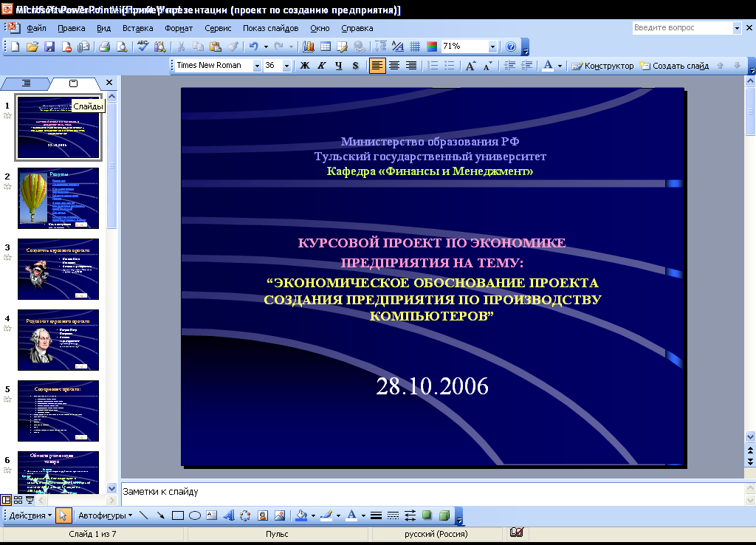Click the Permission icon in the standard toolbar
Image resolution: width=756 pixels, height=545 pixels.
click(x=66, y=47)
